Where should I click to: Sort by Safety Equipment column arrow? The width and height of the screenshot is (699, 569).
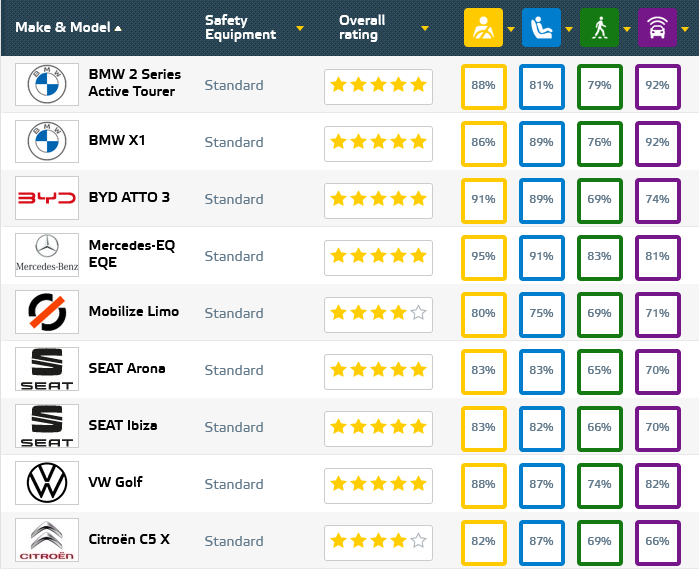coord(300,29)
